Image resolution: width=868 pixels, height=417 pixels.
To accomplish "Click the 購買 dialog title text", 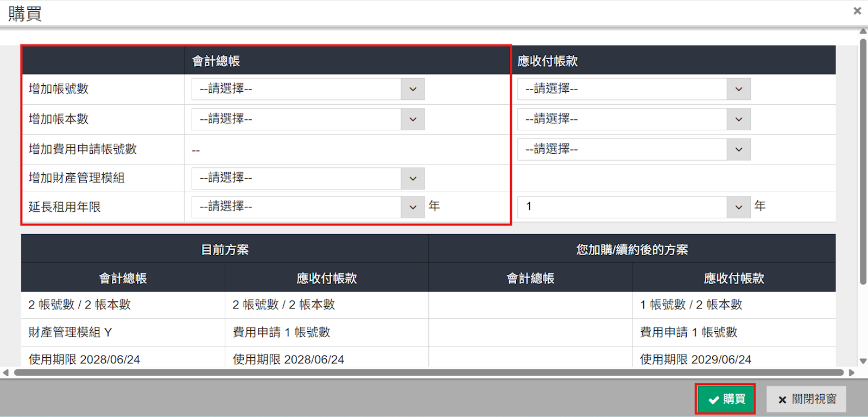I will click(25, 14).
